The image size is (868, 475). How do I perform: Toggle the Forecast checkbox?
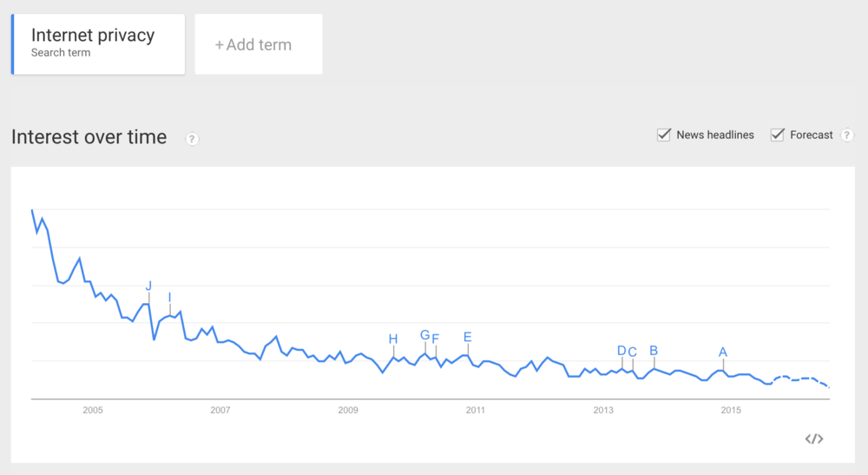coord(777,135)
